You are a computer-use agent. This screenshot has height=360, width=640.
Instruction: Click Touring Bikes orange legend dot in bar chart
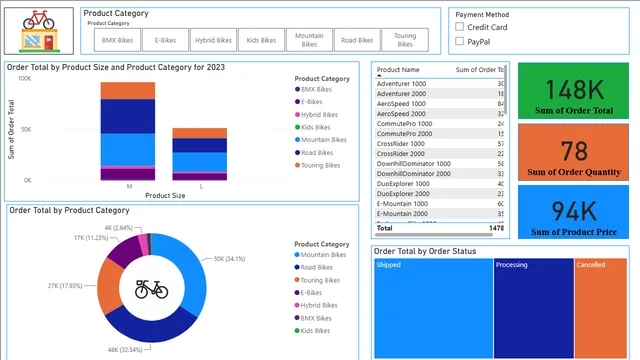[298, 165]
